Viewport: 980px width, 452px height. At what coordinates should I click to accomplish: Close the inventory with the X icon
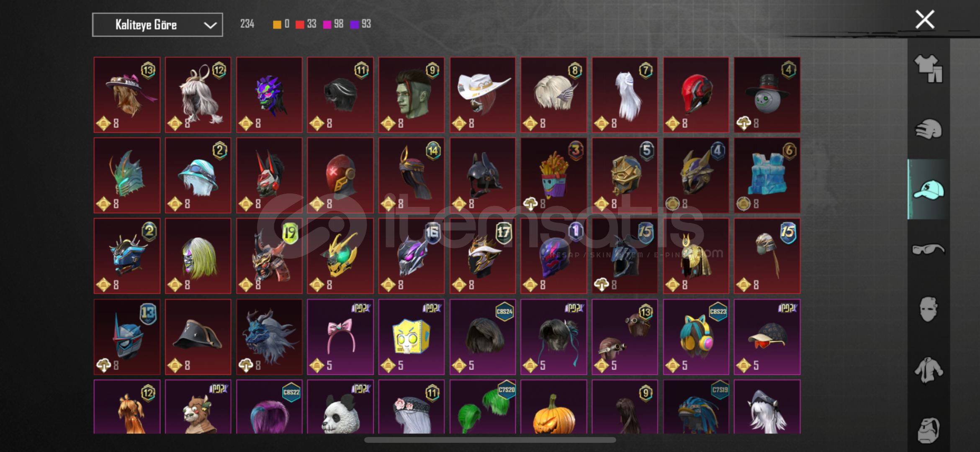[925, 19]
